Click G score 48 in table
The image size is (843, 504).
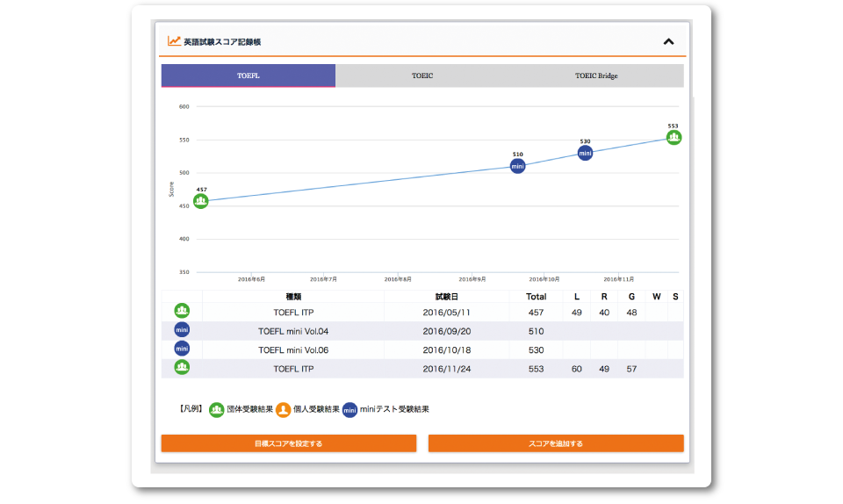631,313
